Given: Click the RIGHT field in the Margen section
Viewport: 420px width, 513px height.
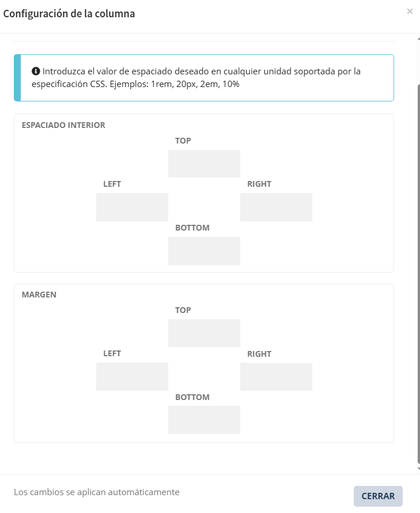Looking at the screenshot, I should click(276, 377).
